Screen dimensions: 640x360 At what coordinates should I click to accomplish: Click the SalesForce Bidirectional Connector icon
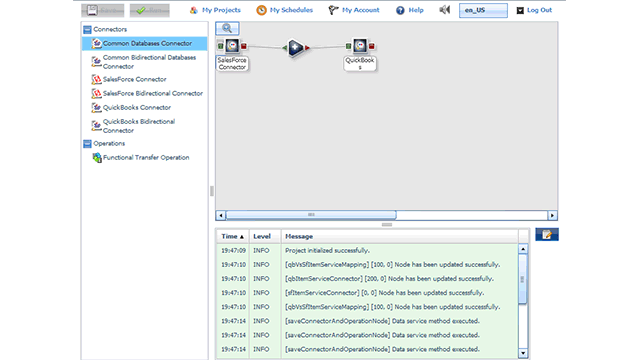click(96, 93)
